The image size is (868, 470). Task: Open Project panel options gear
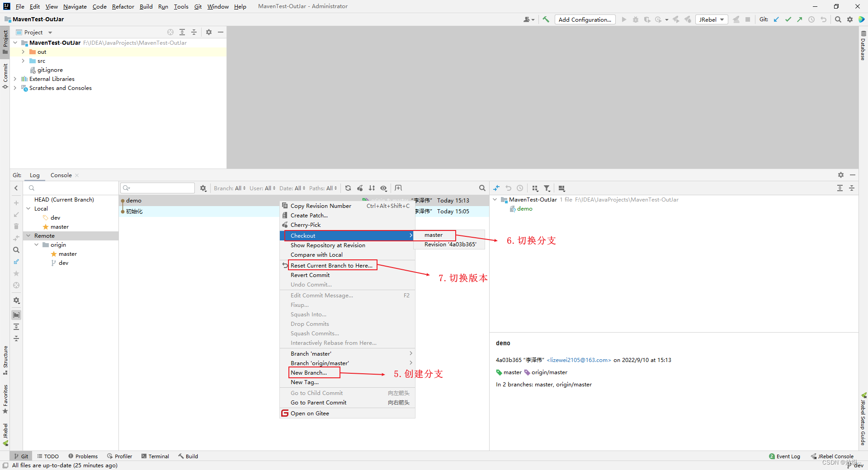209,32
